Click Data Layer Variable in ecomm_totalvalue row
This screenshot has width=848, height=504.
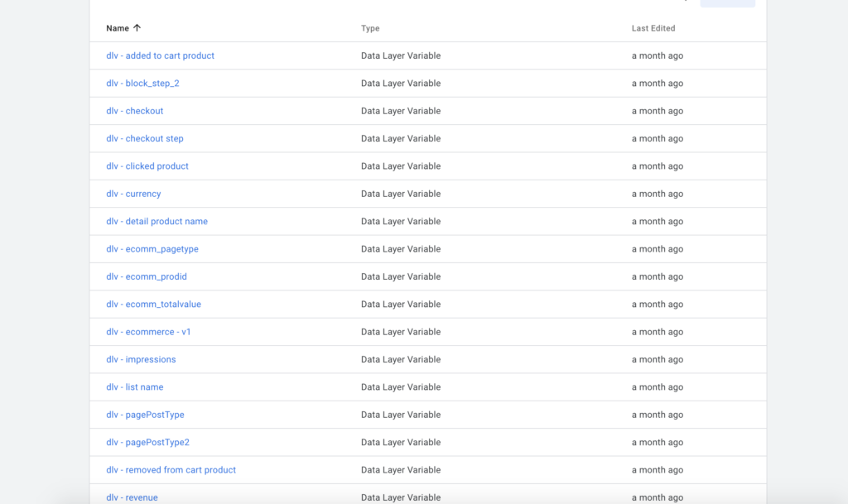[401, 304]
